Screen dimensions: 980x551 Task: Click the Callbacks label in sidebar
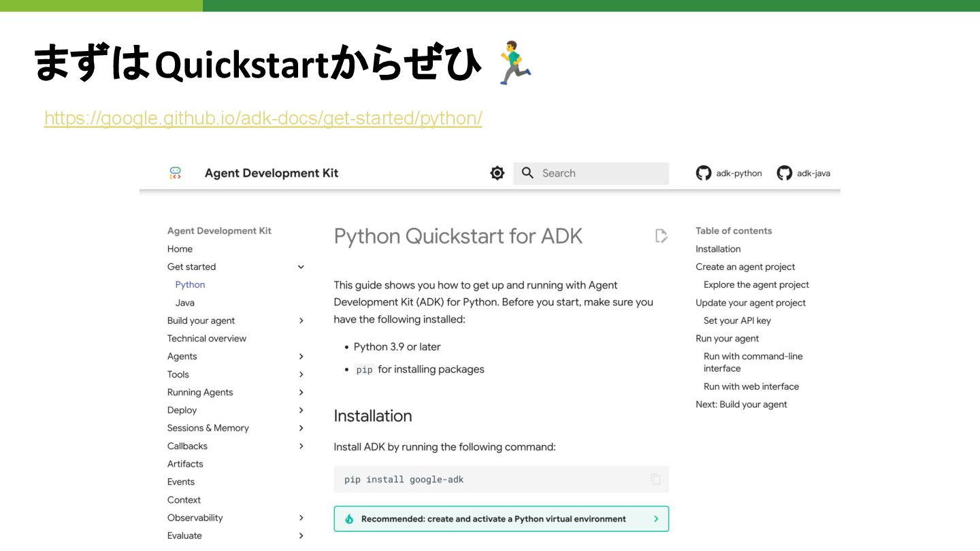[x=187, y=446]
